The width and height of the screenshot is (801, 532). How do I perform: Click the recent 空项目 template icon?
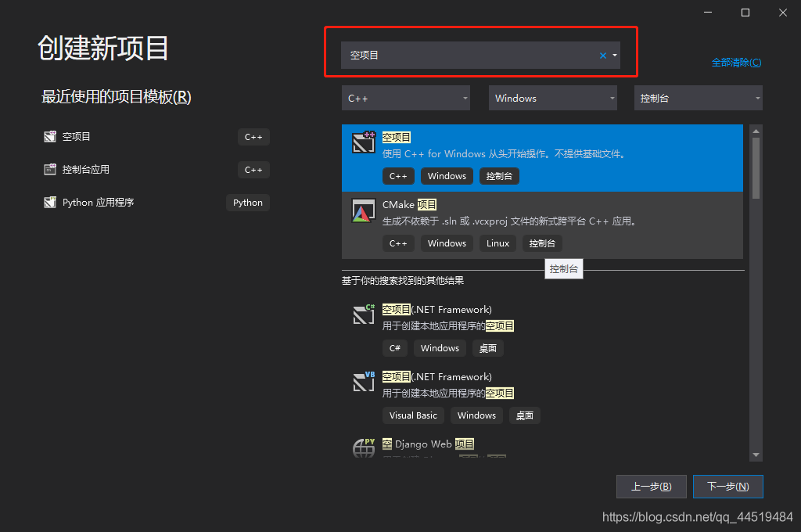click(x=50, y=136)
